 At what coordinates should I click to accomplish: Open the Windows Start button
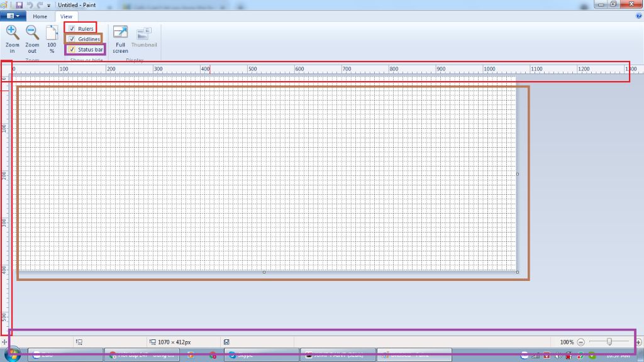(x=11, y=355)
